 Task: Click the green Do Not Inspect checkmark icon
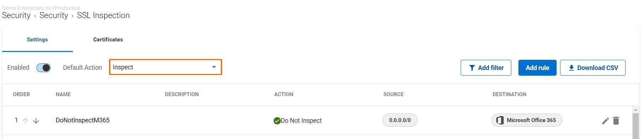(277, 121)
